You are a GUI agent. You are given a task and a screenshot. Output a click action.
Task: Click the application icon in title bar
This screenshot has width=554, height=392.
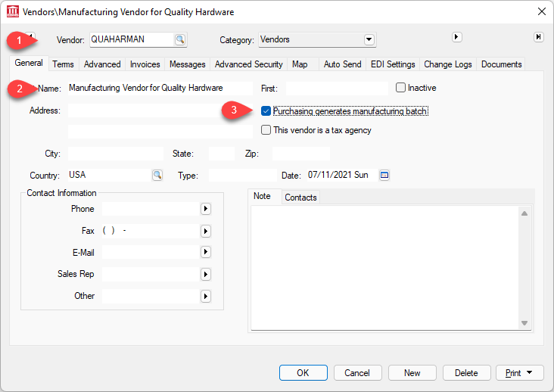[13, 11]
